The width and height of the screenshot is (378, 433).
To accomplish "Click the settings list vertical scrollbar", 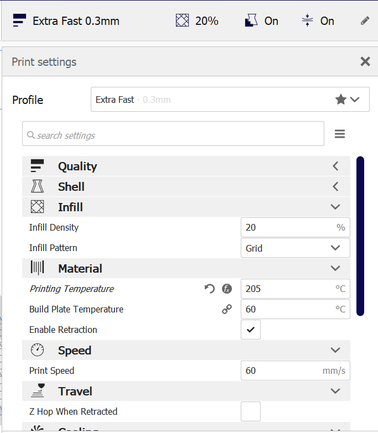I will [x=360, y=236].
